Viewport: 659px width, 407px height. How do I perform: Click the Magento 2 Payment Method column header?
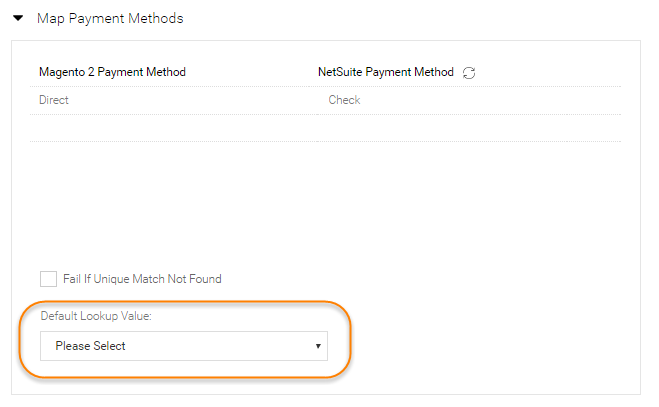(x=112, y=72)
